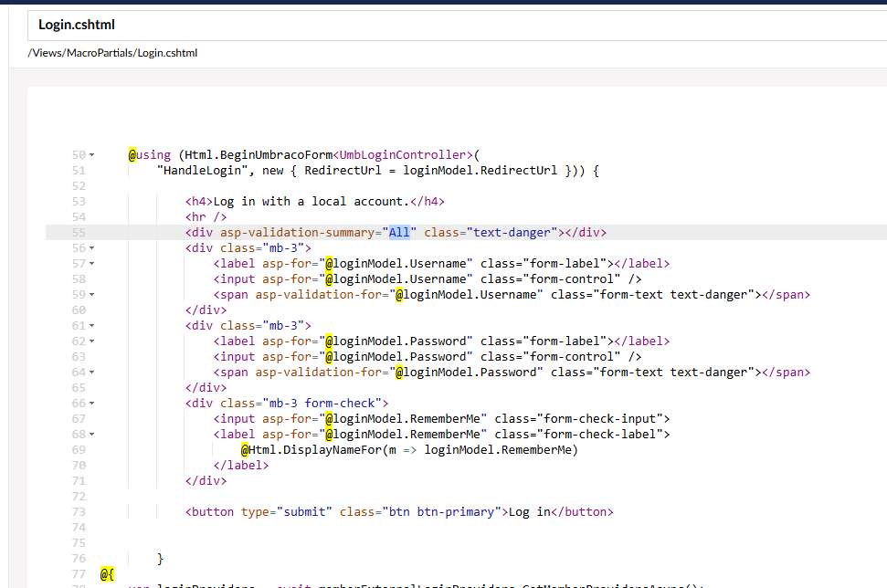Screen dimensions: 887x588
Task: Collapse code fold arrow at line 61
Action: pos(91,326)
